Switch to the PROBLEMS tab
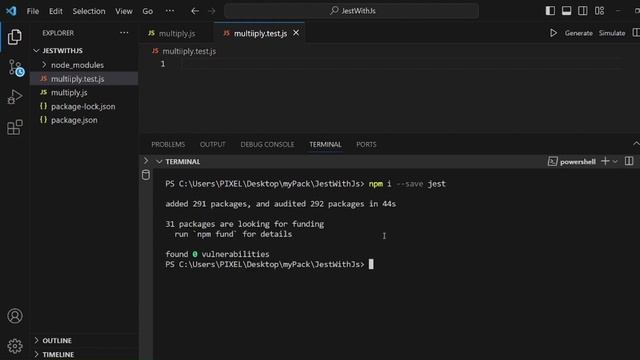Image resolution: width=640 pixels, height=360 pixels. click(x=168, y=144)
